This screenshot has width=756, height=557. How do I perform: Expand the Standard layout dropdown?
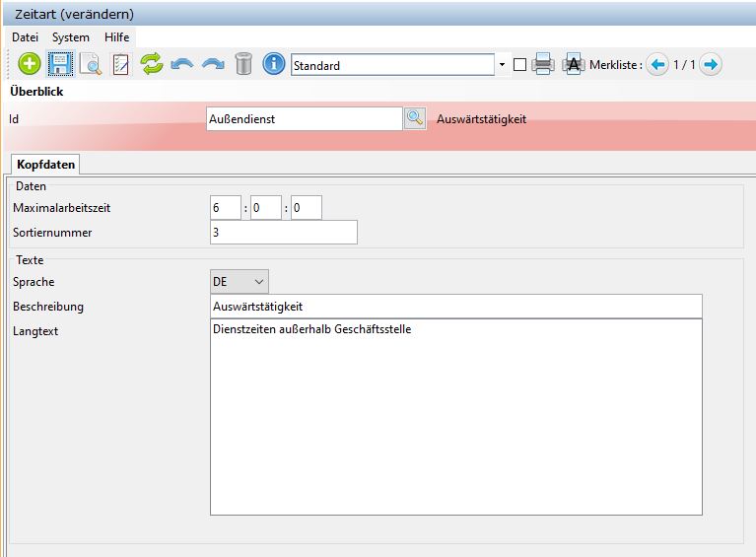click(x=502, y=65)
